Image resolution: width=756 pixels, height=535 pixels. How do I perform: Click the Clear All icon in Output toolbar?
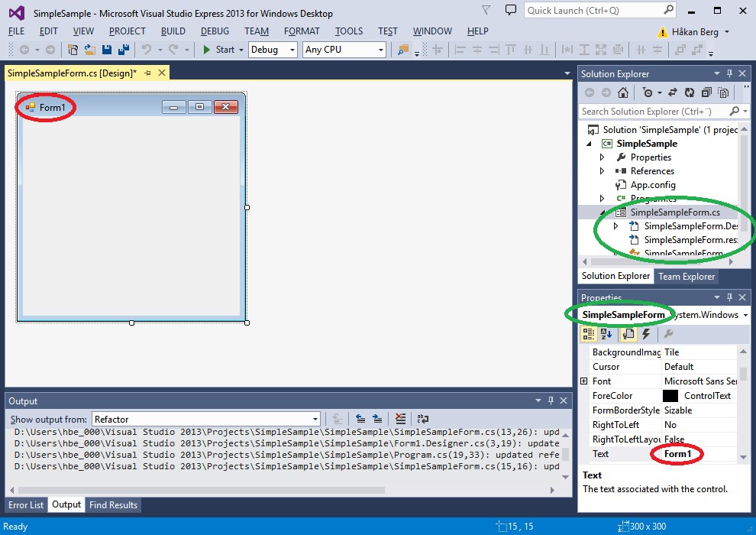400,419
